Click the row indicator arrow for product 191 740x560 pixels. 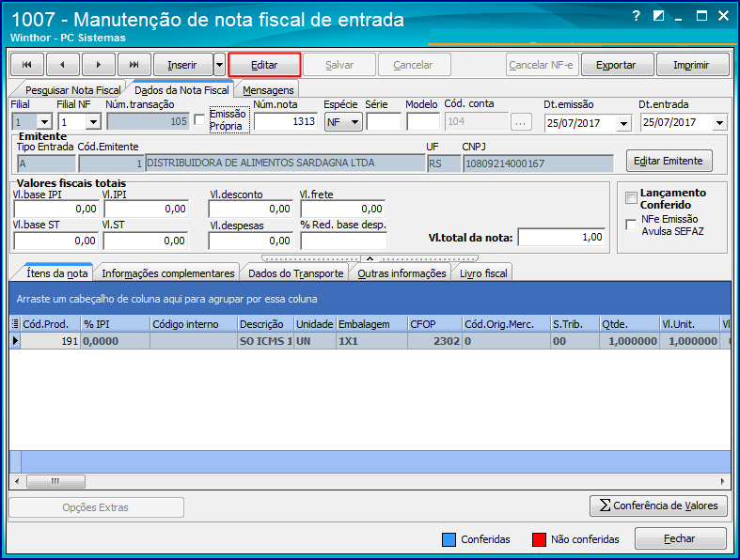15,341
